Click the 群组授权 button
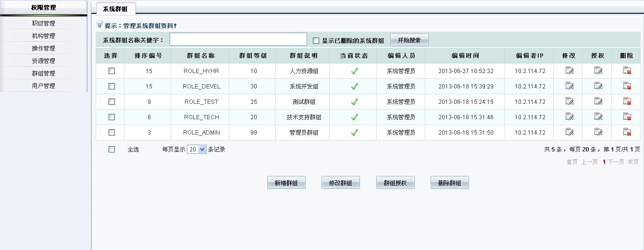This screenshot has height=250, width=644. pyautogui.click(x=395, y=183)
